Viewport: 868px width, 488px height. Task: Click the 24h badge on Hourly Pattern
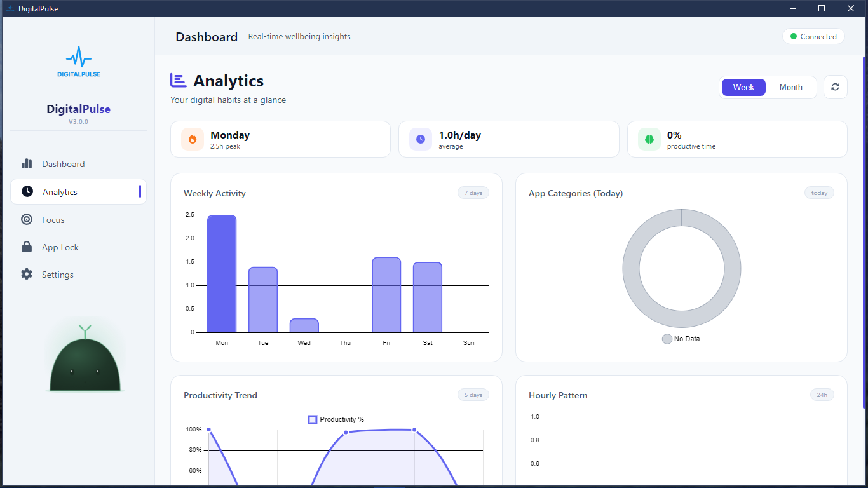click(x=822, y=395)
